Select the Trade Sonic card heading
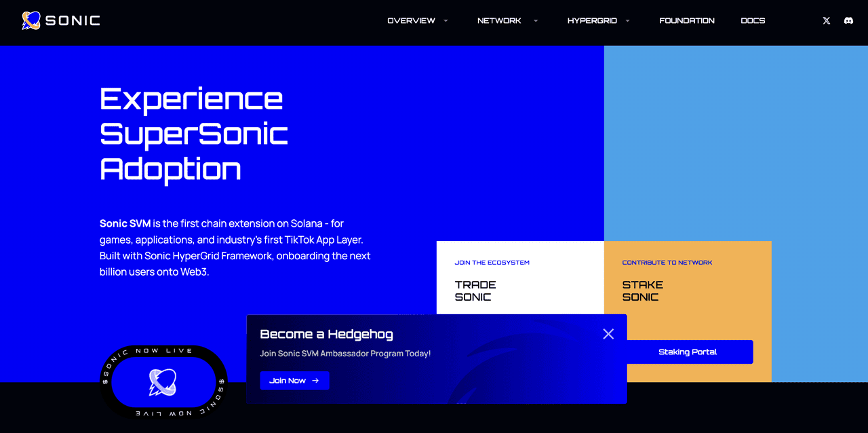 tap(475, 290)
